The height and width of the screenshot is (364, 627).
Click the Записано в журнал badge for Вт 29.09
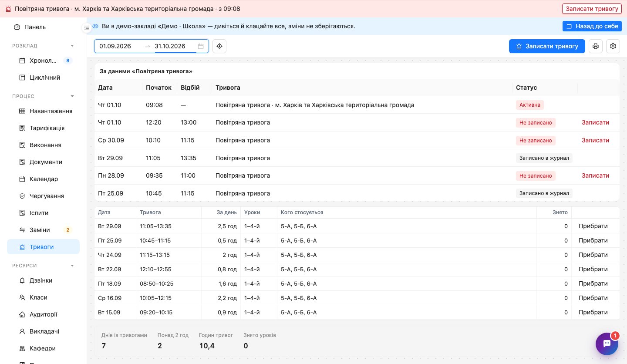coord(544,158)
